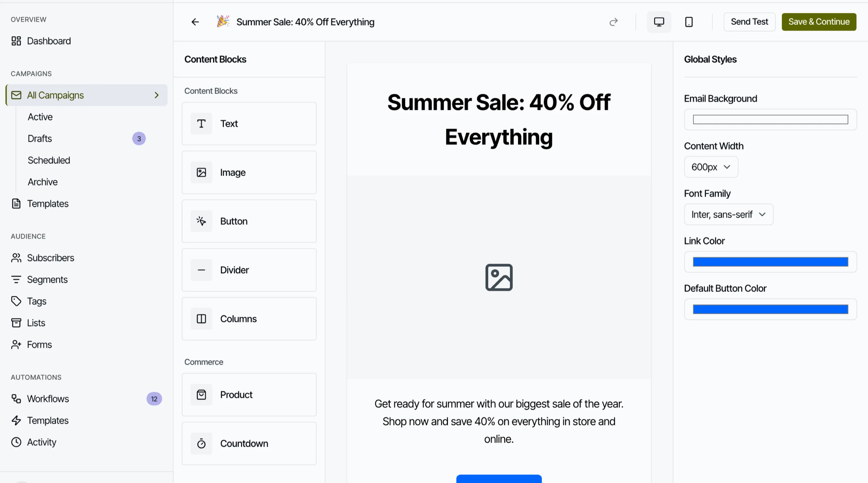
Task: Select the image placeholder in the email
Action: (x=499, y=278)
